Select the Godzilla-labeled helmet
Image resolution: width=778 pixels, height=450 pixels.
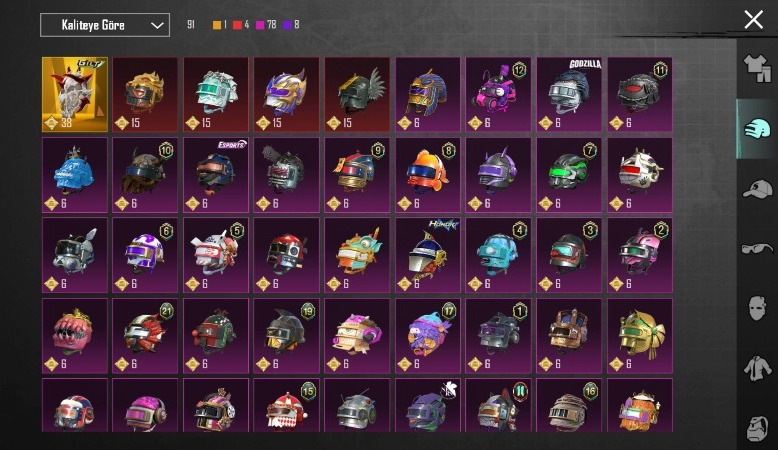(x=569, y=94)
